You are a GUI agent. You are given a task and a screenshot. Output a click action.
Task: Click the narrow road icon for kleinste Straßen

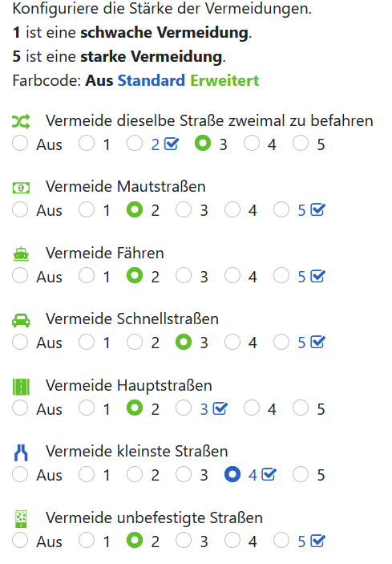[21, 452]
